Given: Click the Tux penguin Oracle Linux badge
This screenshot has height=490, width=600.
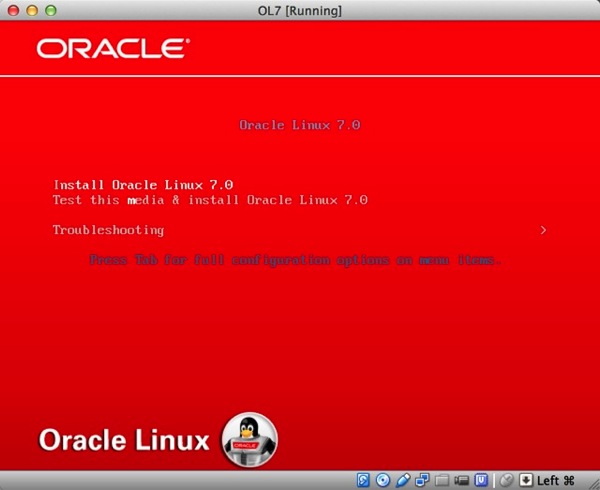Looking at the screenshot, I should click(x=248, y=438).
